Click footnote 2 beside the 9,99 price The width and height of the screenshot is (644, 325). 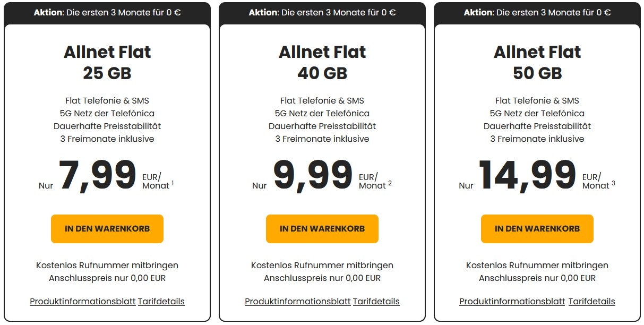click(x=390, y=183)
